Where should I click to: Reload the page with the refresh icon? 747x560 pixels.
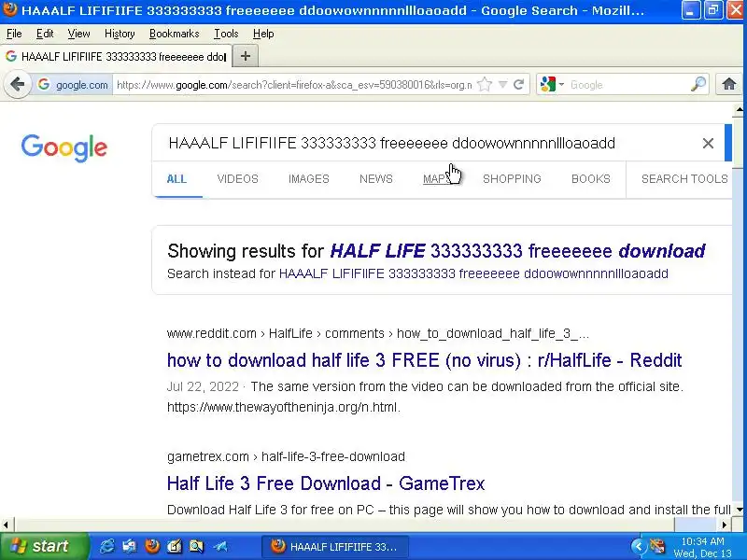pyautogui.click(x=519, y=85)
